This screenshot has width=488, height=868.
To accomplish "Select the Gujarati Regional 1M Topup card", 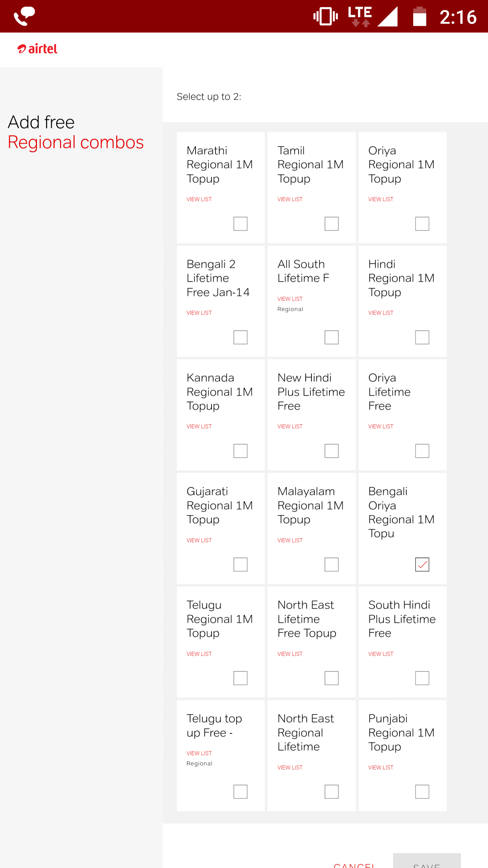I will coord(221,528).
